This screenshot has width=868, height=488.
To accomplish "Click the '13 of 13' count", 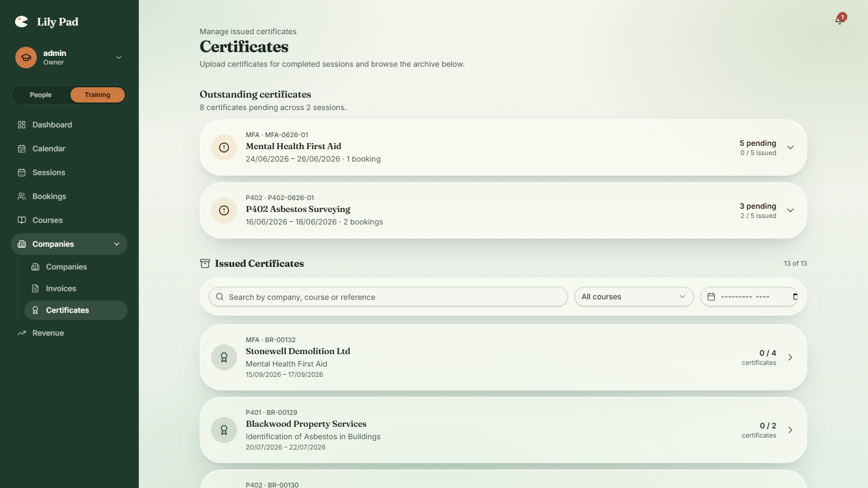I will click(795, 264).
